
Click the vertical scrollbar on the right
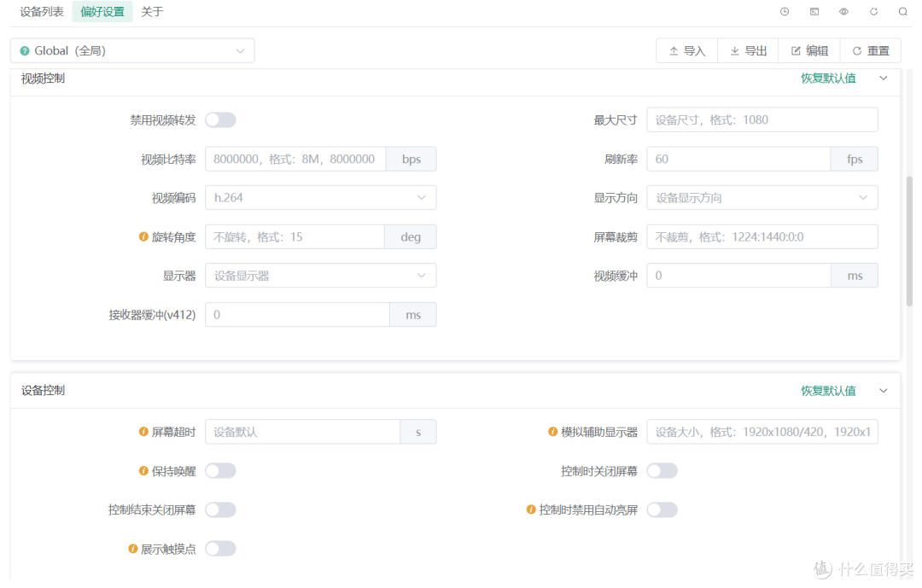909,239
